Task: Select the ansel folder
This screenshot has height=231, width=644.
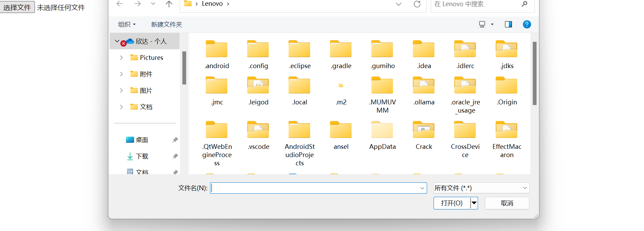Action: pyautogui.click(x=341, y=136)
